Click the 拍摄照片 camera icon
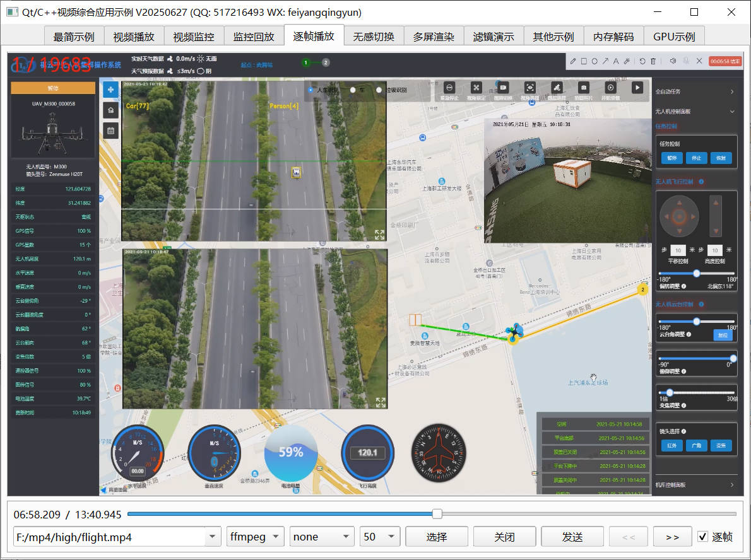Screen dimensions: 751x560 click(584, 88)
